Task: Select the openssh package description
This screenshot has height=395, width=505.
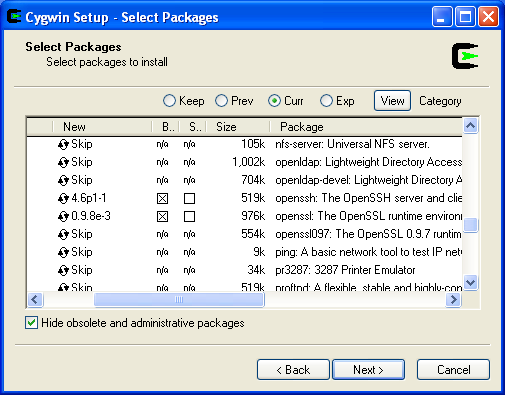Action: (368, 198)
